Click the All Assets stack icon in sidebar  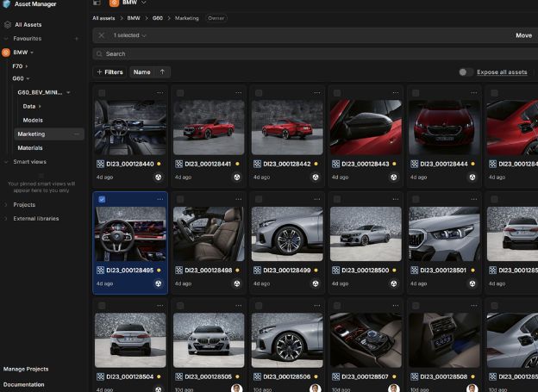pyautogui.click(x=8, y=25)
